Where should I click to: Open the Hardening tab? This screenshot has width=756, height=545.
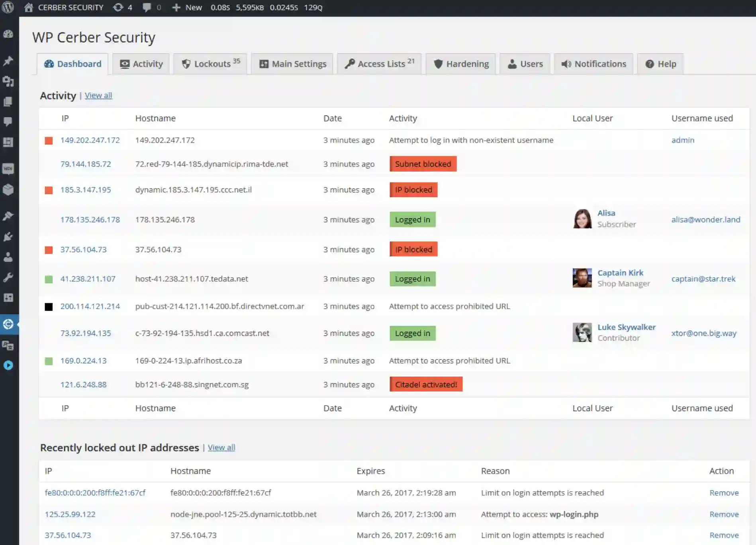[461, 64]
